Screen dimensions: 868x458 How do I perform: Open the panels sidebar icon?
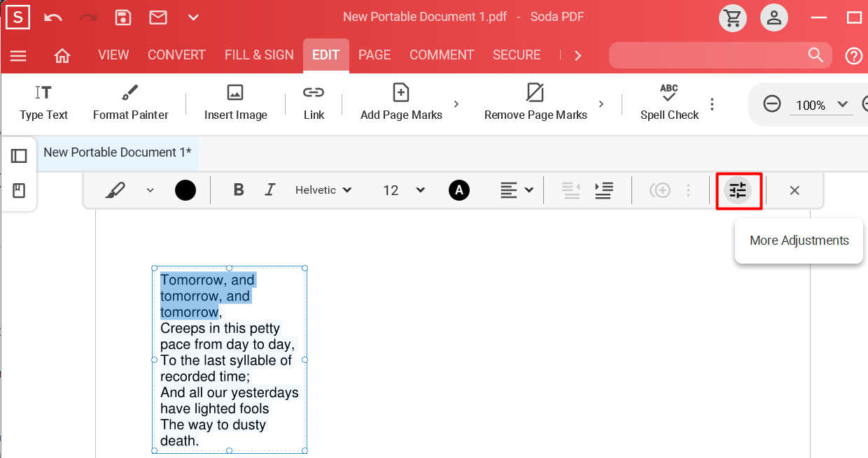(x=19, y=155)
